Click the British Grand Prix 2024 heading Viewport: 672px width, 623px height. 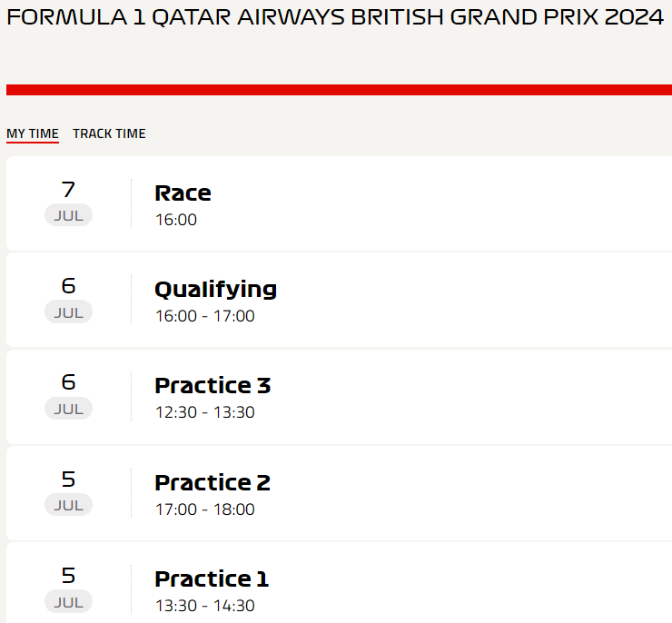pyautogui.click(x=336, y=17)
